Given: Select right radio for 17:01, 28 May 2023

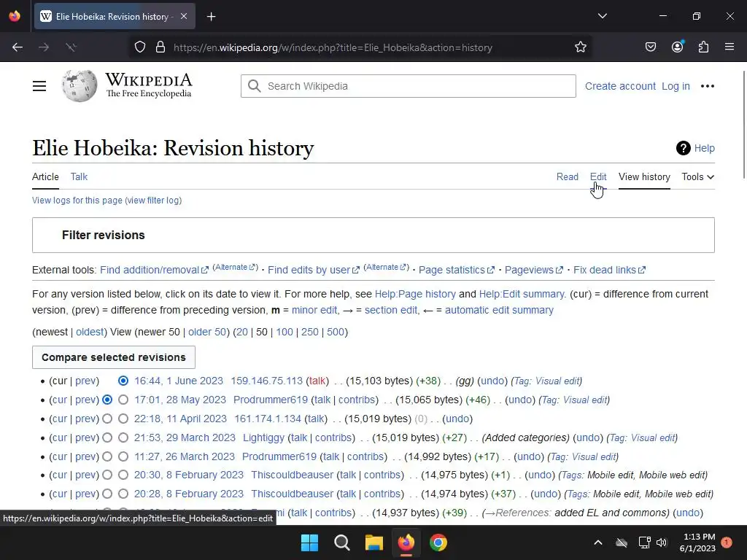Looking at the screenshot, I should pos(123,400).
